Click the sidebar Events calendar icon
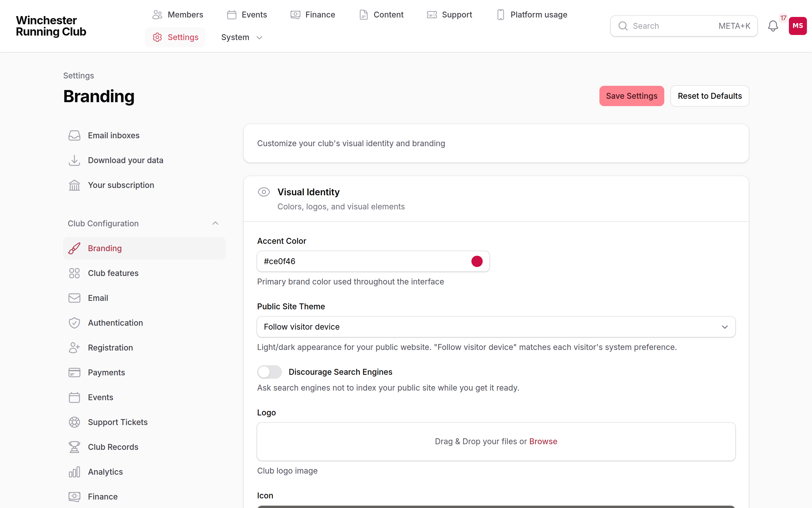The width and height of the screenshot is (812, 508). [x=74, y=397]
